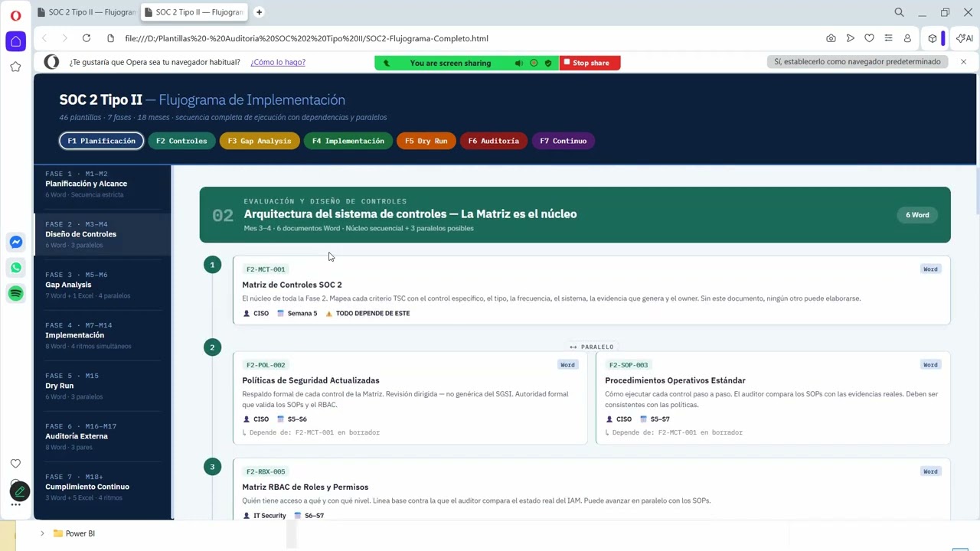980x551 pixels.
Task: Select the F3 Gap Analysis phase pill
Action: (x=260, y=141)
